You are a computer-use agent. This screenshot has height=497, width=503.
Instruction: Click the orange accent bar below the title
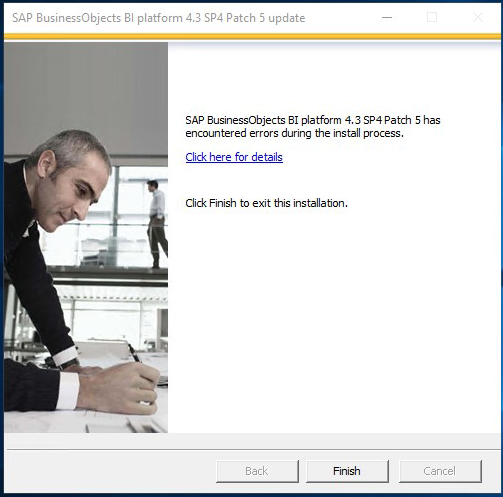(252, 36)
